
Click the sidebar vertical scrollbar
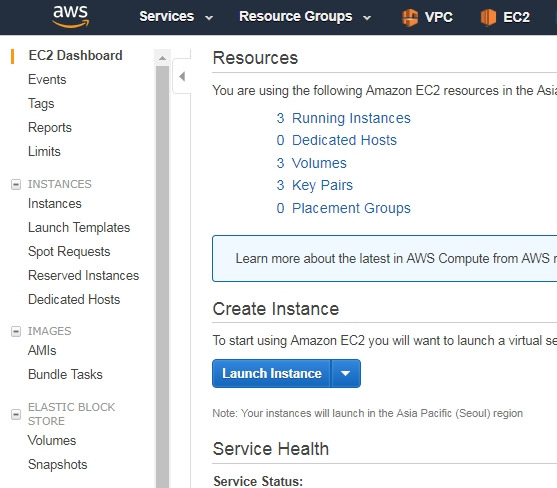162,276
